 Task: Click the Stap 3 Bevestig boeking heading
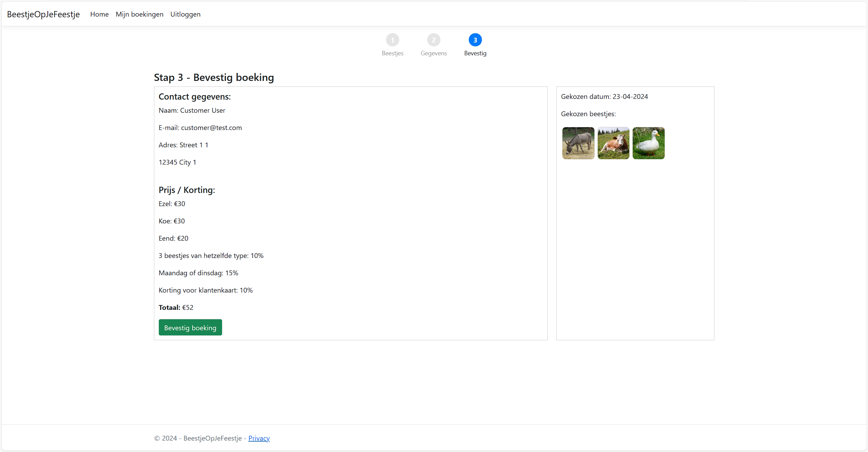point(214,77)
